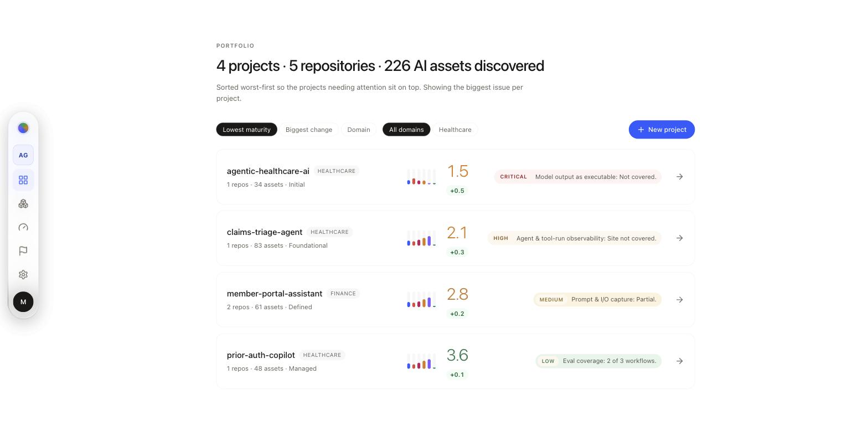Open prior-auth-copilot via its arrow
The image size is (868, 430).
[680, 361]
